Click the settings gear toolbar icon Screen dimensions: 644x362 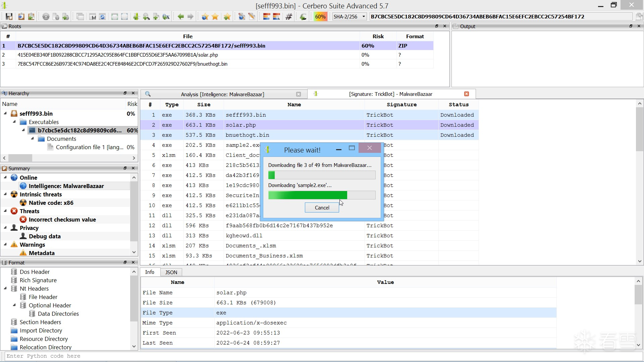click(x=46, y=17)
